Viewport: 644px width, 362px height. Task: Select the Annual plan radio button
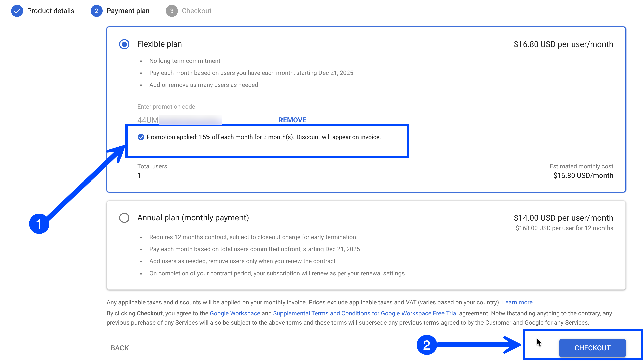pyautogui.click(x=124, y=218)
